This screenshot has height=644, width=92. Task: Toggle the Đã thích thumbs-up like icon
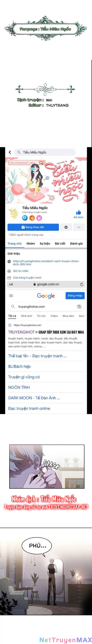tap(78, 213)
